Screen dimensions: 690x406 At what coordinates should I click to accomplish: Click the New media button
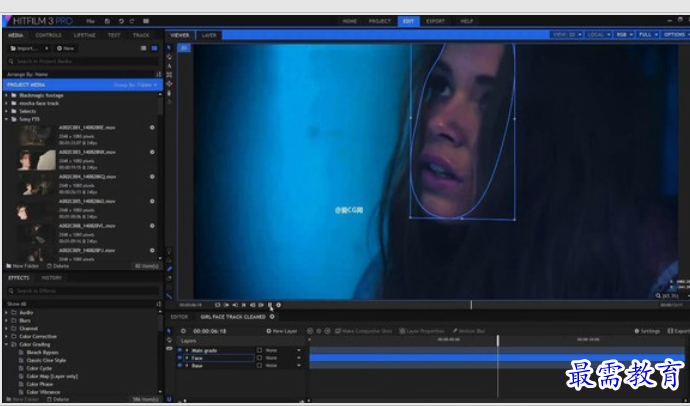66,48
